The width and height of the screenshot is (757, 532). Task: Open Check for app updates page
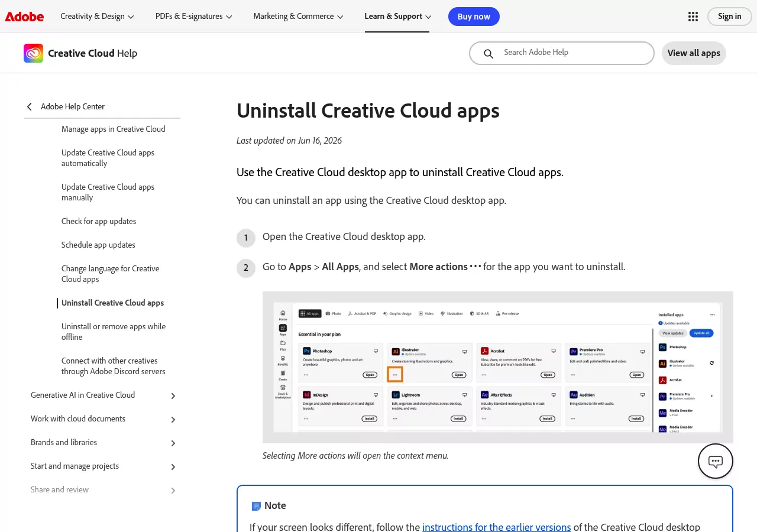99,221
